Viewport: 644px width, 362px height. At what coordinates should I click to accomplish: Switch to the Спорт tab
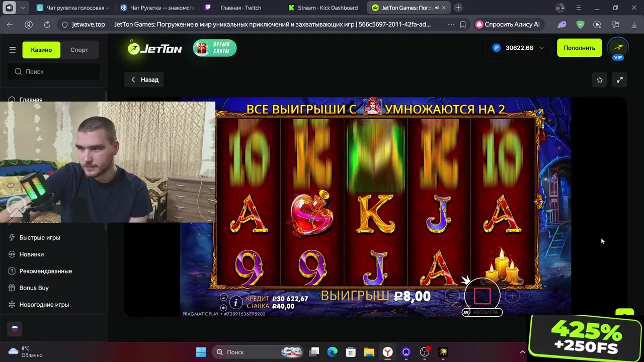tap(79, 50)
